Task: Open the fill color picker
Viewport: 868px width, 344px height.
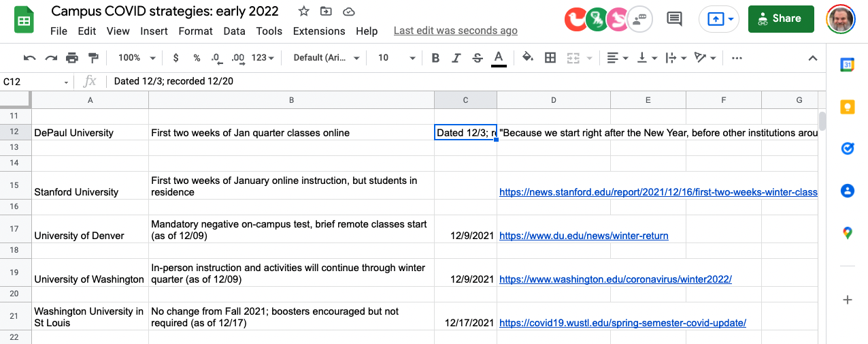Action: (528, 58)
